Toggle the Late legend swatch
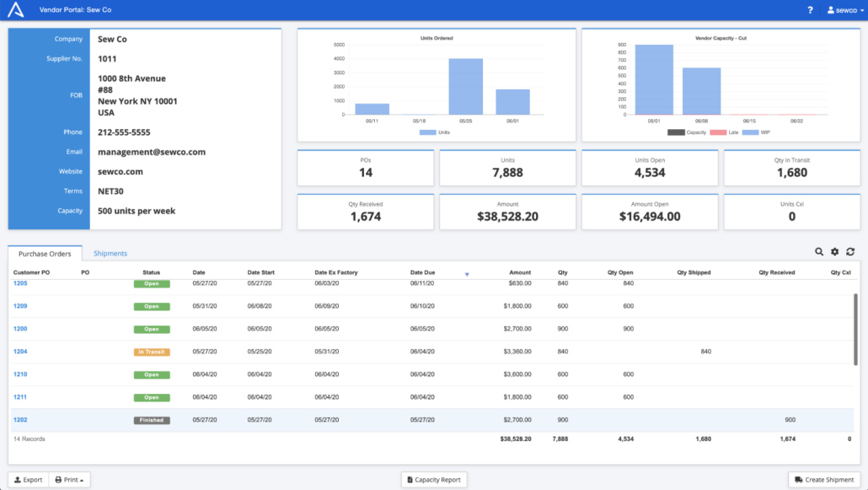This screenshot has height=490, width=868. [x=717, y=132]
